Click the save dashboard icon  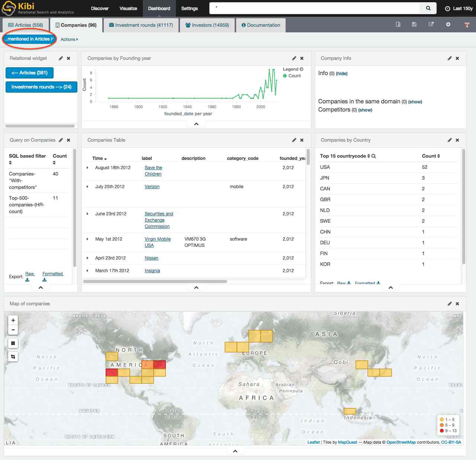[x=414, y=25]
